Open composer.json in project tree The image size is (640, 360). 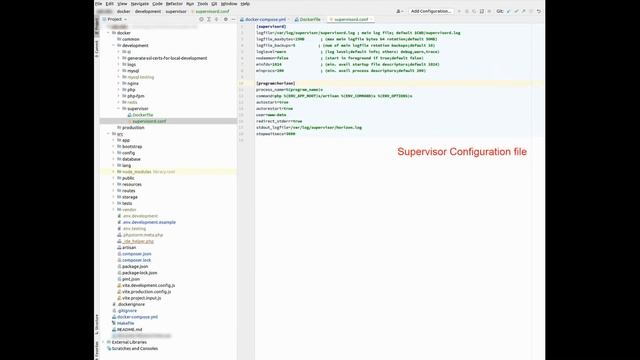pos(137,254)
